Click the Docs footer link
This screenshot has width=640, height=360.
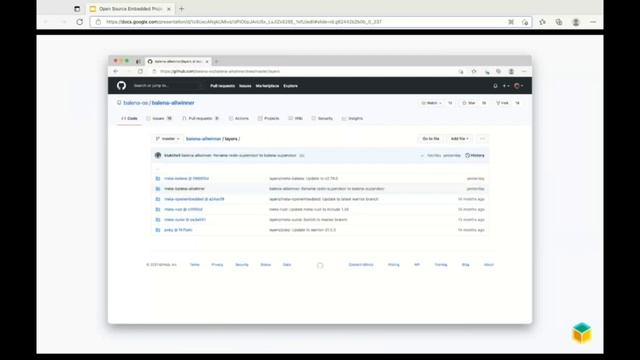pos(287,265)
